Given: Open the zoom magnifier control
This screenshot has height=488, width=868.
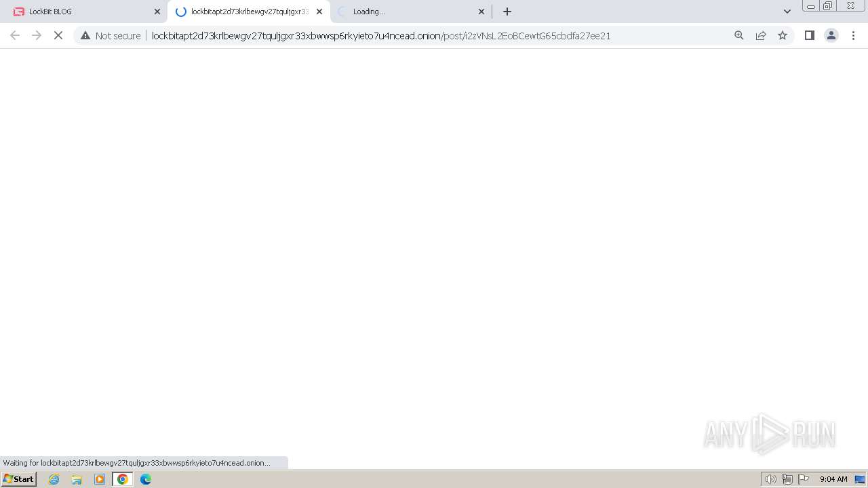Looking at the screenshot, I should (x=739, y=35).
